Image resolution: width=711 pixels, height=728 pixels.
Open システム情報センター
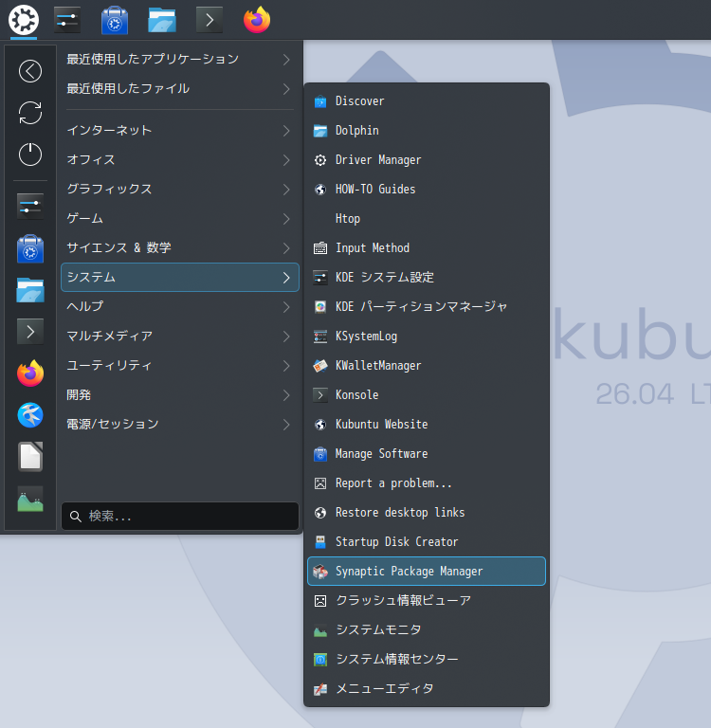tap(427, 659)
